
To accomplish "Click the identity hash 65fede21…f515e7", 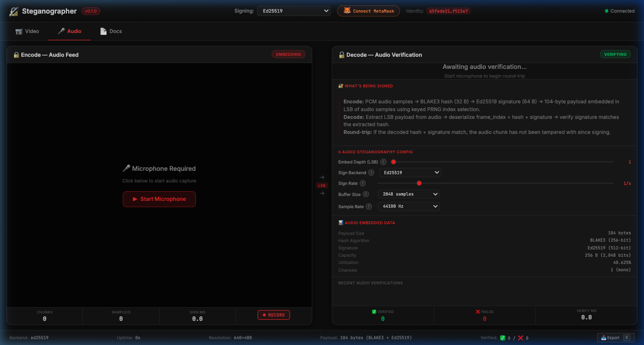I will 449,11.
